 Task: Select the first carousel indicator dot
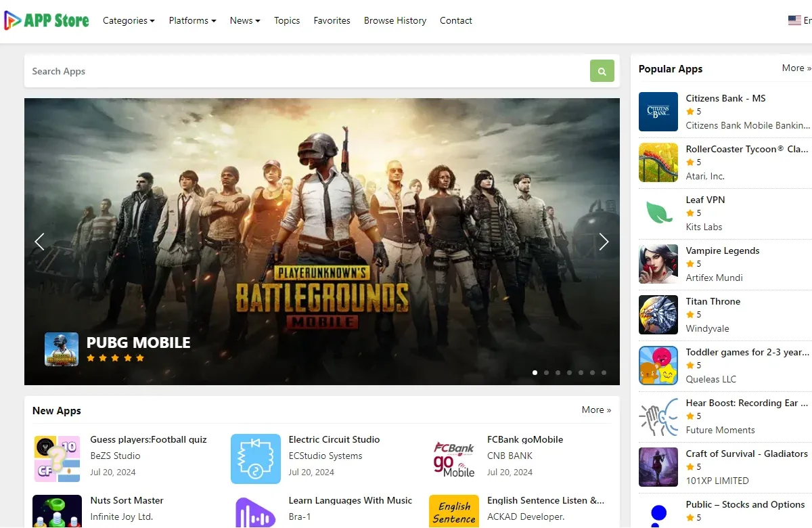pyautogui.click(x=535, y=372)
